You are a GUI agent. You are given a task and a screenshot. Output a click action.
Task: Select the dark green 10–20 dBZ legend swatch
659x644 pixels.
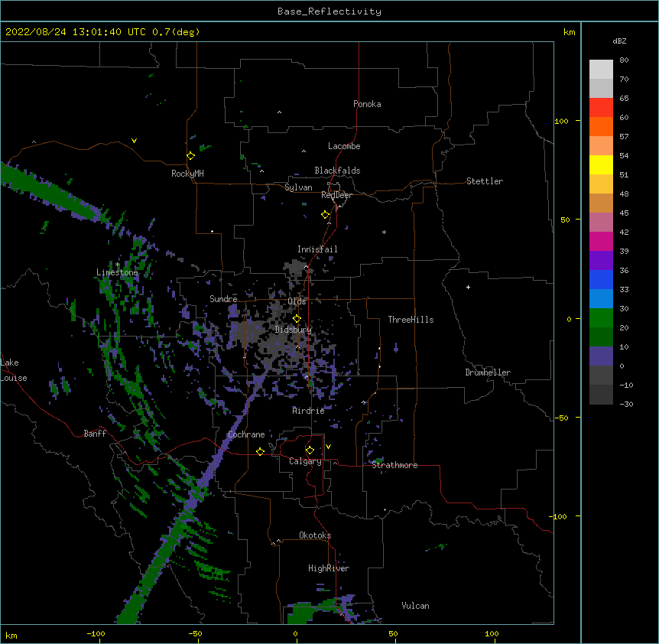[x=601, y=337]
